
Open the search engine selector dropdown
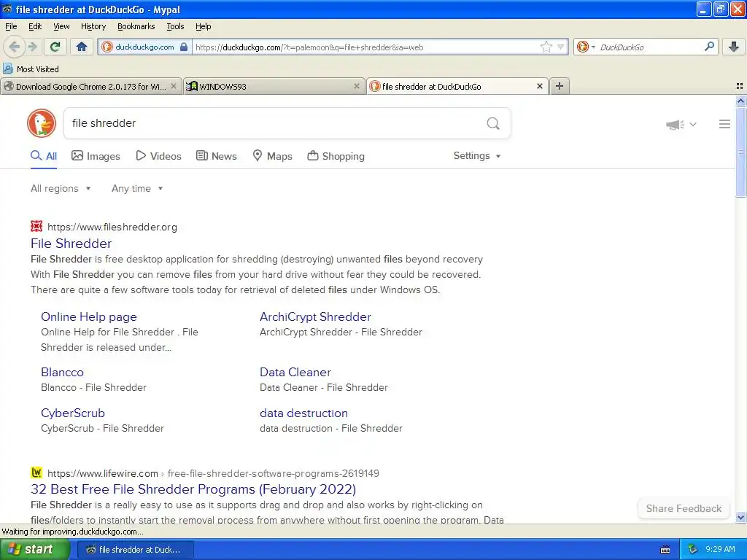[x=586, y=47]
